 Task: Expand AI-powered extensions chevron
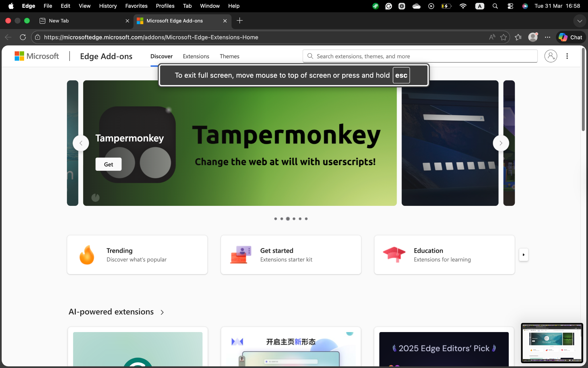pyautogui.click(x=162, y=312)
